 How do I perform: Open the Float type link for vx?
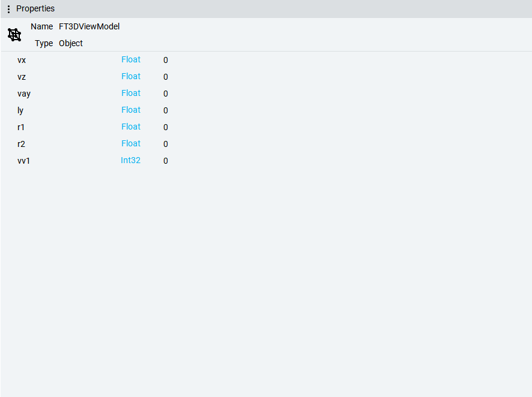pyautogui.click(x=131, y=59)
